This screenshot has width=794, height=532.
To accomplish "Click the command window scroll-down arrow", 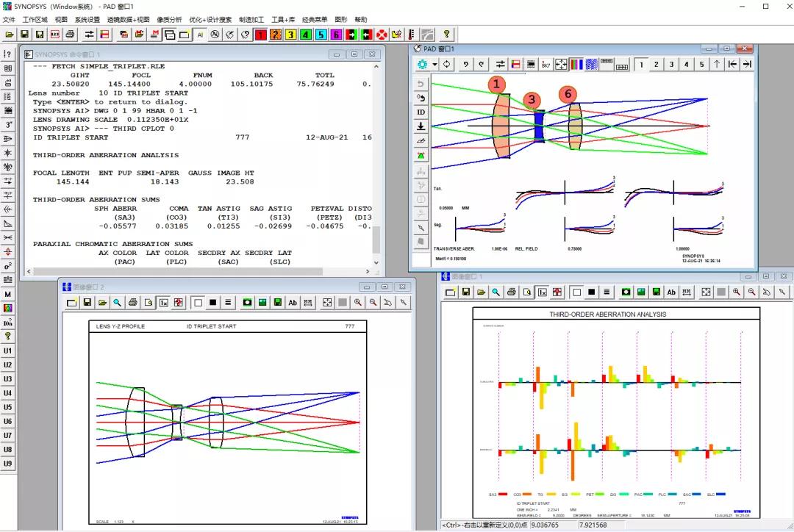I will click(376, 262).
